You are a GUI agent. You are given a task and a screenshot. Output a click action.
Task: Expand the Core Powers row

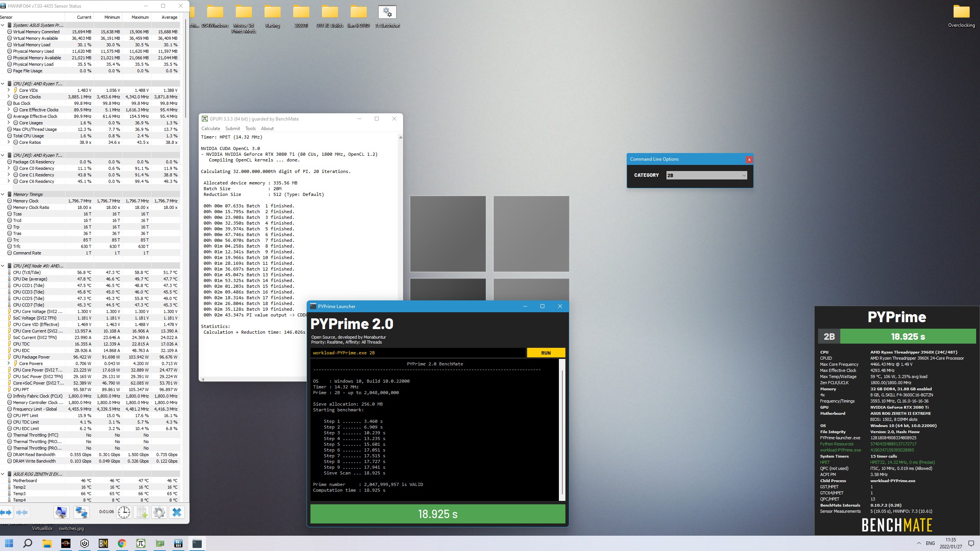(x=8, y=364)
